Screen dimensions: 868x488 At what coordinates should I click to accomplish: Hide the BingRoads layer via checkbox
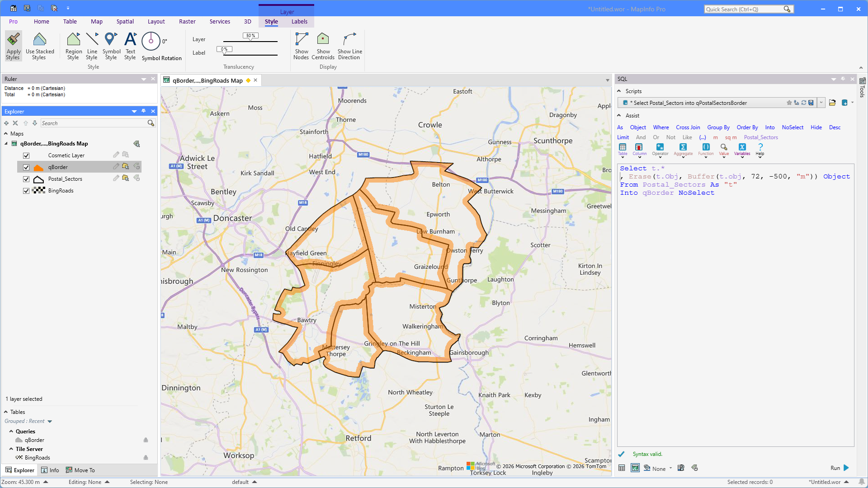(x=26, y=191)
